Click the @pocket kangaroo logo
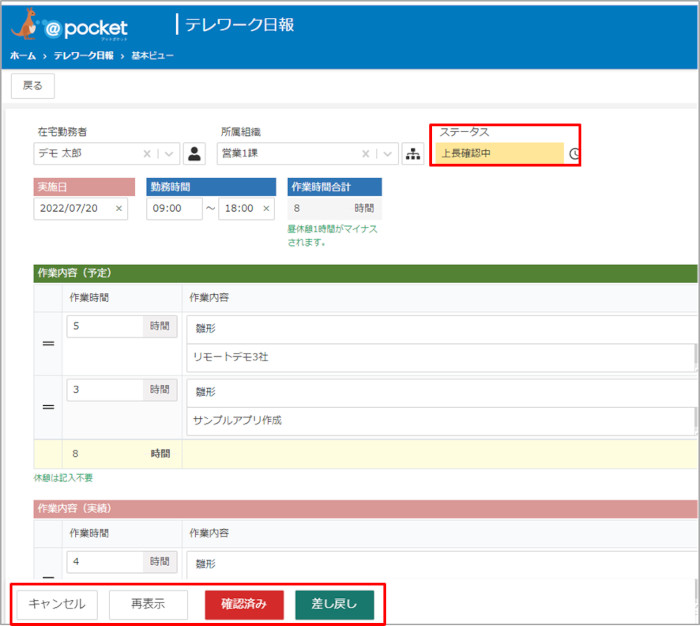The width and height of the screenshot is (700, 626). [x=69, y=25]
